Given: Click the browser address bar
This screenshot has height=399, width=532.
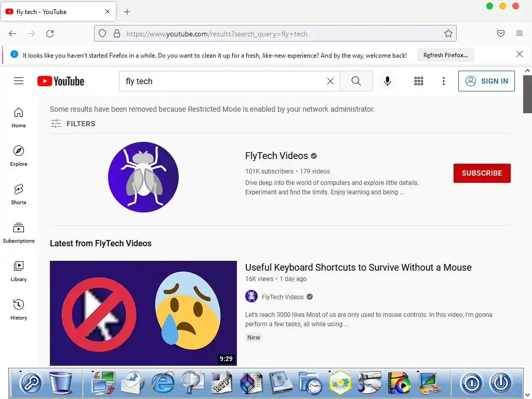Looking at the screenshot, I should pos(275,34).
